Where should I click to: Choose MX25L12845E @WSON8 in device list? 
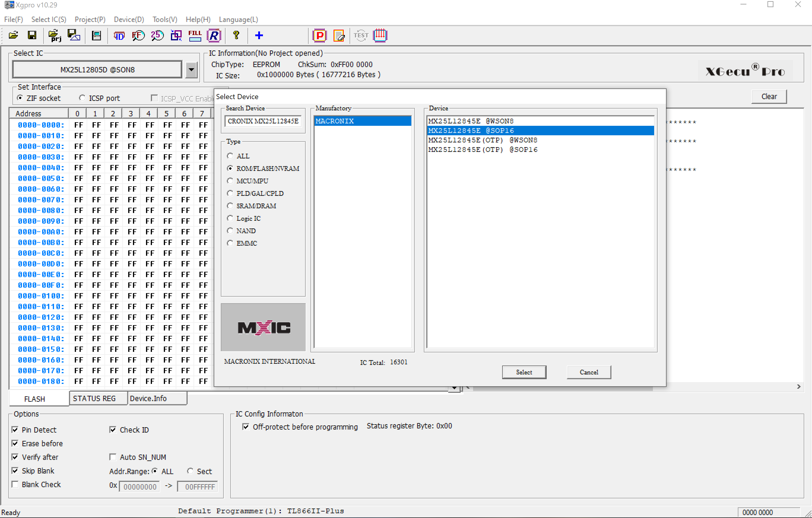(471, 121)
